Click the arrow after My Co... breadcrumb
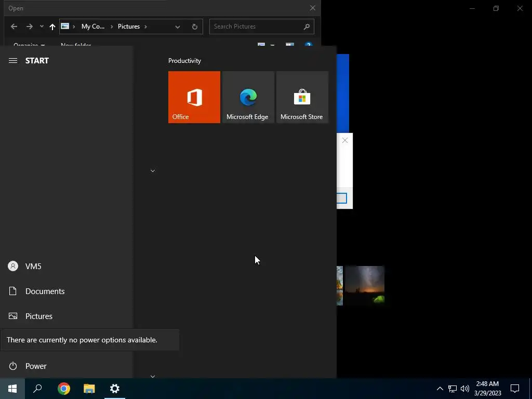The image size is (532, 399). click(x=111, y=26)
